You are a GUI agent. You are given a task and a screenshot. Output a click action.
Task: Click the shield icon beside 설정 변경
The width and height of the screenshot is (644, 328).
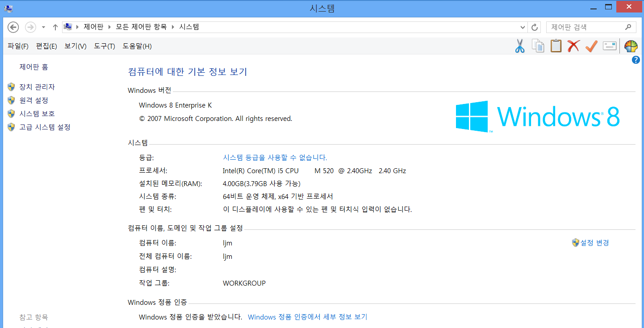pos(576,243)
